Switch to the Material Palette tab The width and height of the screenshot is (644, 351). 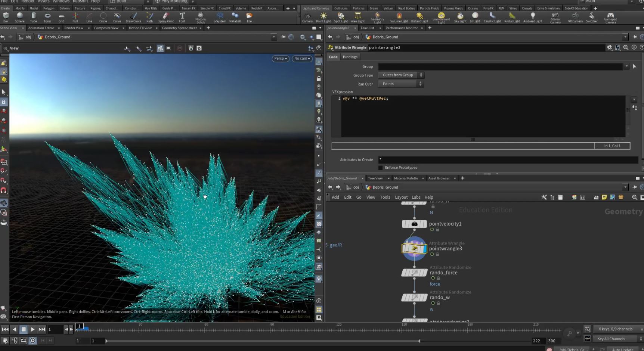pos(406,178)
